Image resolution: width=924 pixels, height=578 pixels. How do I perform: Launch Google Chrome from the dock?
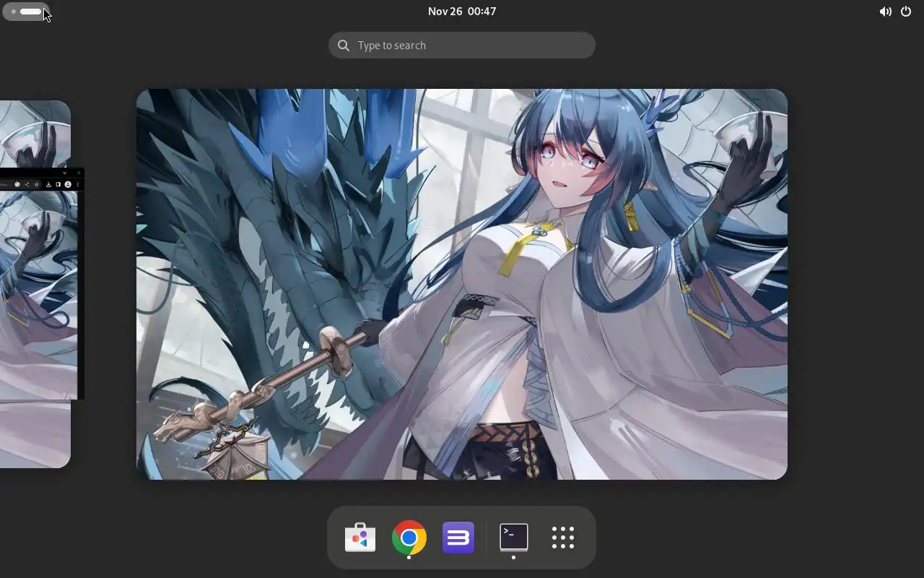(409, 538)
